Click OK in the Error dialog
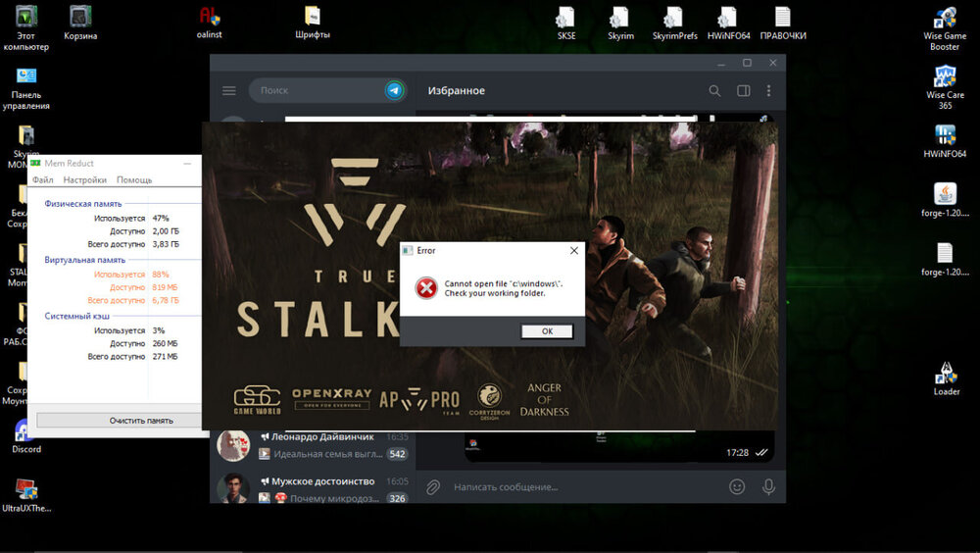980x553 pixels. [x=547, y=331]
